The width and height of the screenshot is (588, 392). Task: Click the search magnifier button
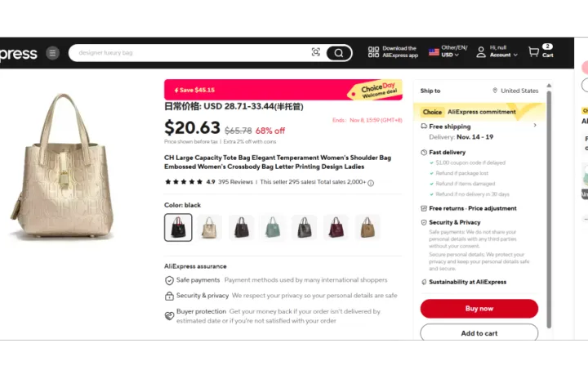(x=339, y=53)
